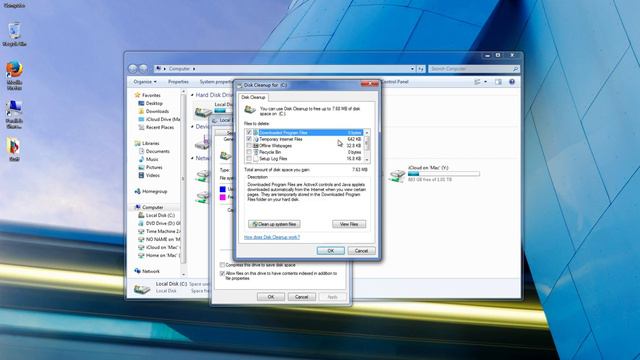
Task: Select NO NAME on 'Mac' in navigation pane
Action: point(162,239)
